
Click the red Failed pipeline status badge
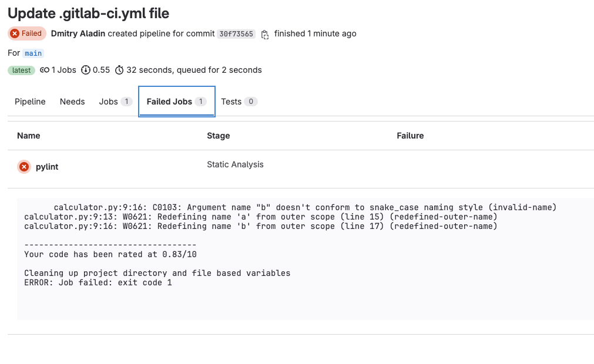click(x=27, y=33)
